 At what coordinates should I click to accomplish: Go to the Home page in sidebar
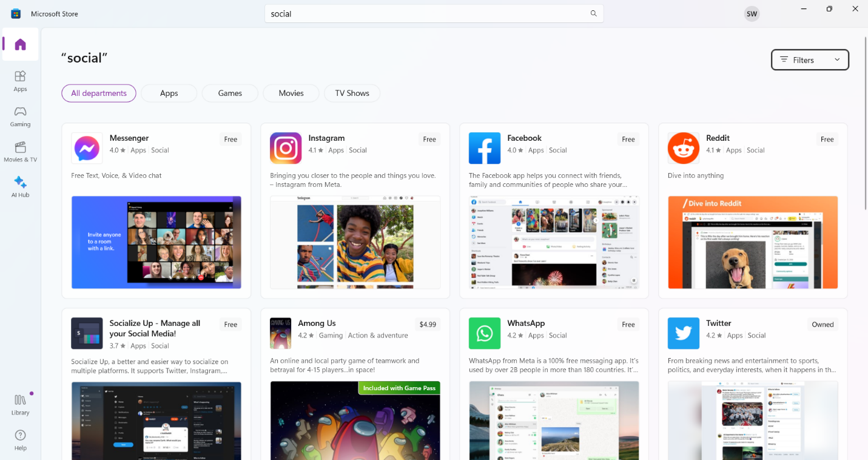[x=20, y=44]
